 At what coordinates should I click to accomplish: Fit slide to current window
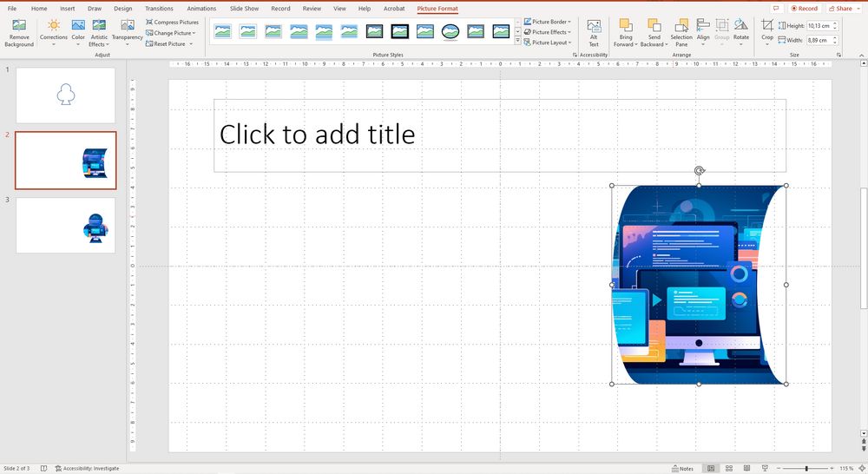tap(861, 469)
